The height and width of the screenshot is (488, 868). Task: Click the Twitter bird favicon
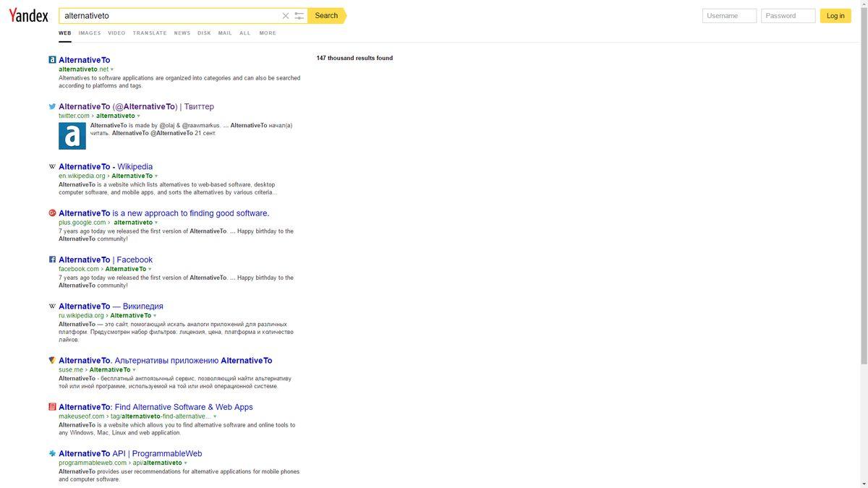[52, 106]
